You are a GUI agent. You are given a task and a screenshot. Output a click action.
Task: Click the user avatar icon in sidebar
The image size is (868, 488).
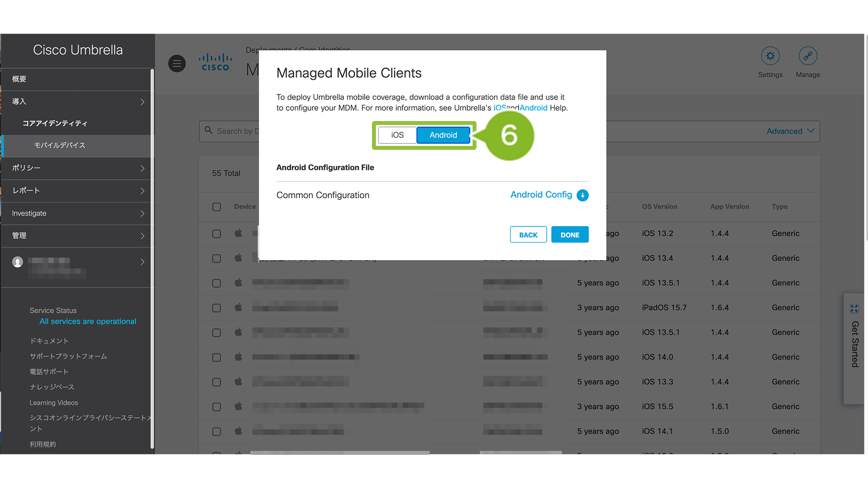click(18, 262)
